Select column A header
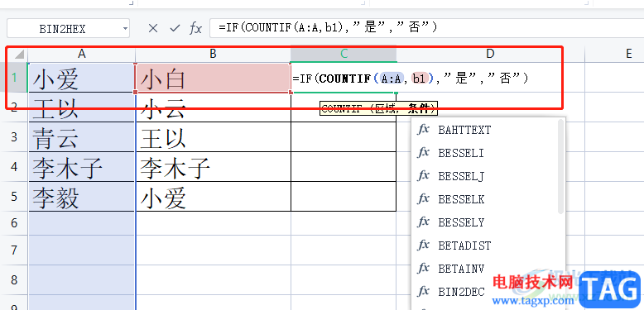The height and width of the screenshot is (310, 644). tap(82, 54)
